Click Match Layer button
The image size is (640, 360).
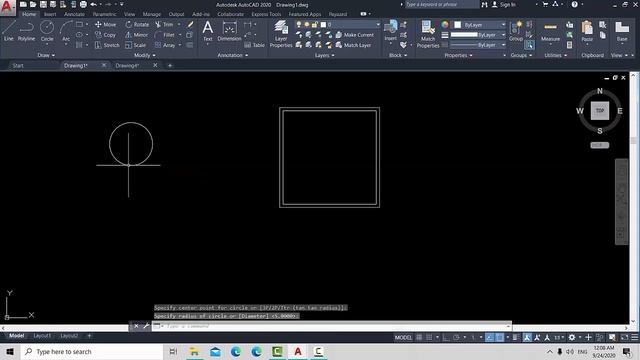[x=353, y=45]
